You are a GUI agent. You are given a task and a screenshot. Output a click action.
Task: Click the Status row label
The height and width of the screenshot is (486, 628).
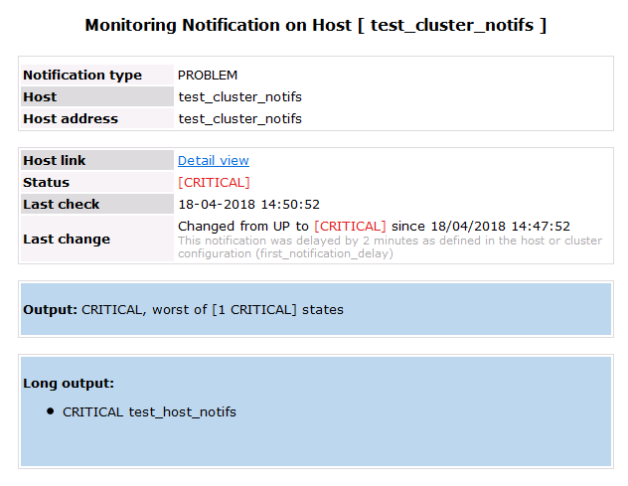click(x=45, y=183)
